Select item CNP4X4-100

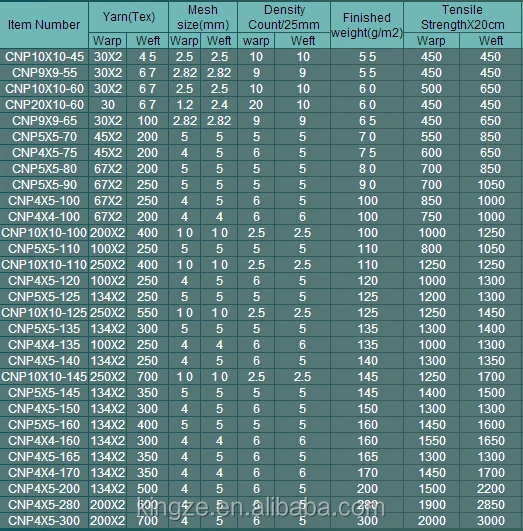tap(44, 217)
